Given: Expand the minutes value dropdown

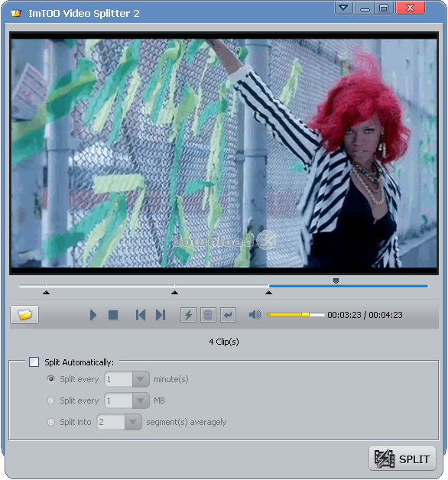Looking at the screenshot, I should click(141, 379).
